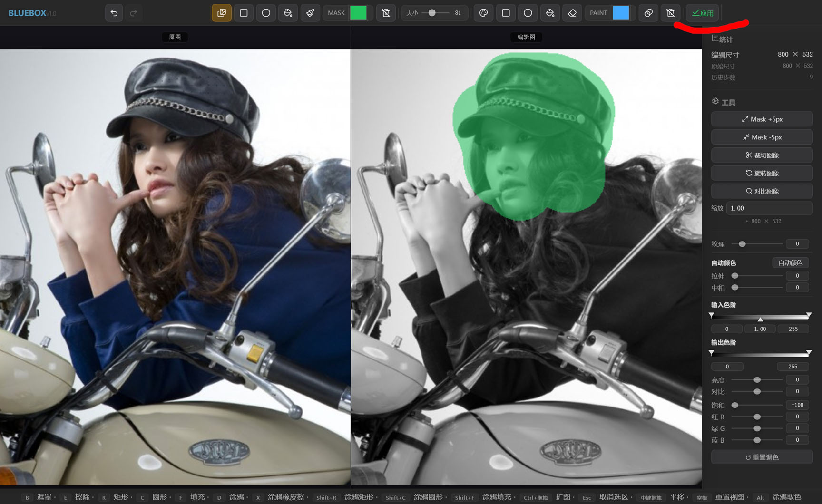Open the green MASK color swatch
This screenshot has height=504, width=822.
[358, 13]
